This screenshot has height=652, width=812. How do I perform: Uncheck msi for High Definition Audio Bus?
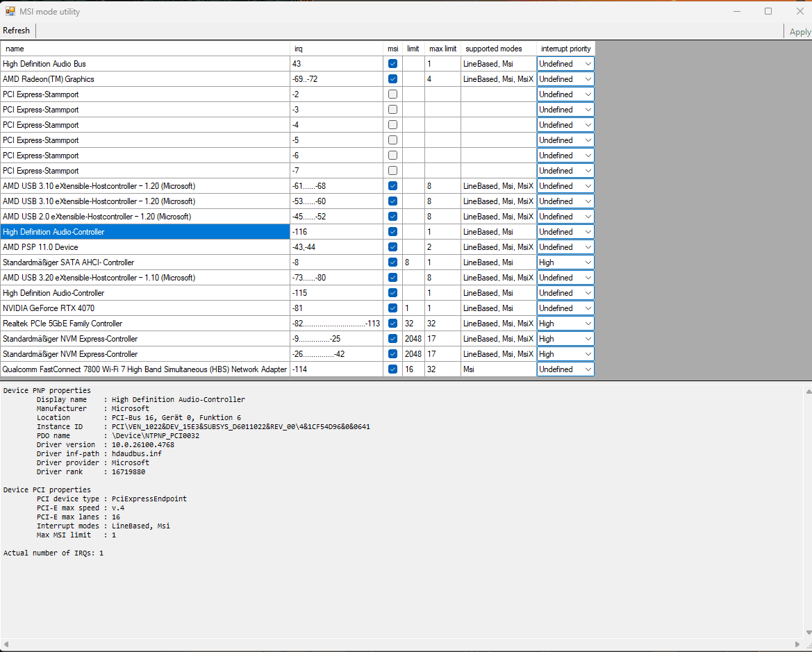(392, 64)
